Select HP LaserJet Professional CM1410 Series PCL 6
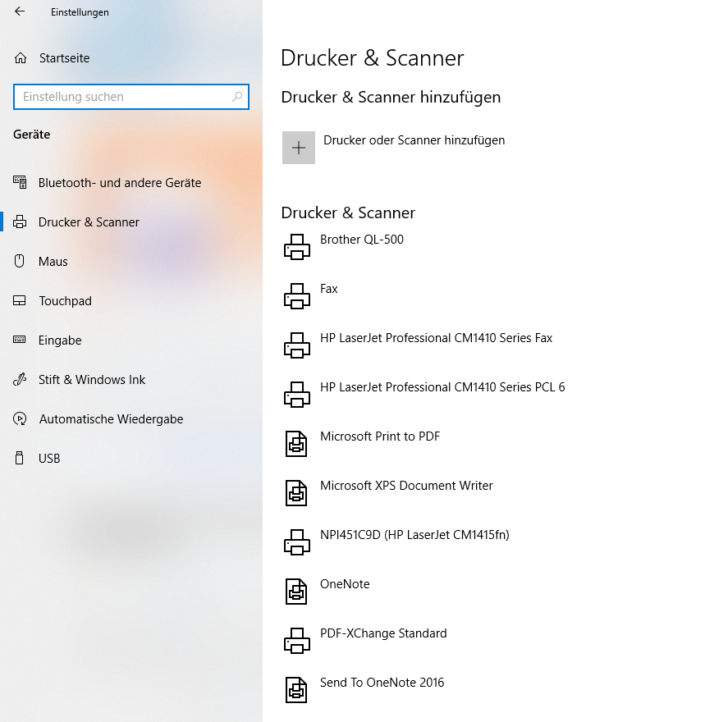 tap(442, 387)
